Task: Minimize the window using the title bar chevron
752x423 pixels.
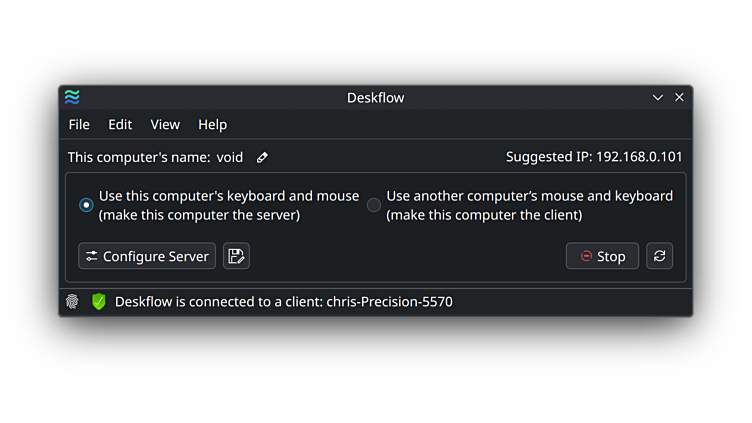Action: pyautogui.click(x=658, y=97)
